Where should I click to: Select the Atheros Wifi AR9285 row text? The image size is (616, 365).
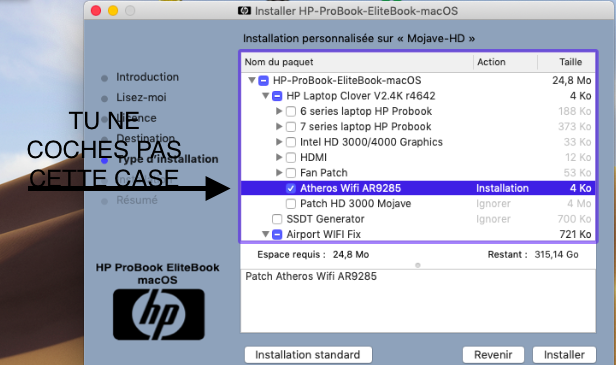[350, 188]
